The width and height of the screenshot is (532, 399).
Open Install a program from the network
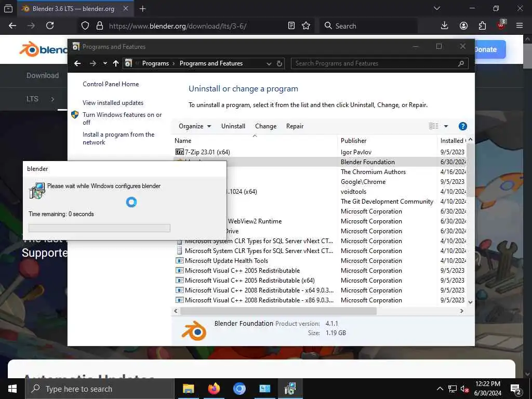click(118, 138)
